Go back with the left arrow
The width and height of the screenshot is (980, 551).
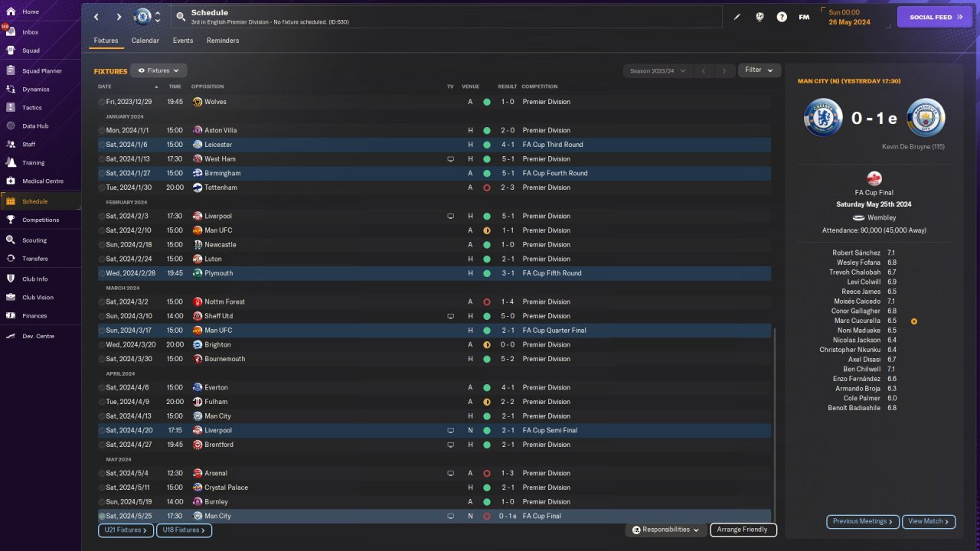[x=96, y=17]
